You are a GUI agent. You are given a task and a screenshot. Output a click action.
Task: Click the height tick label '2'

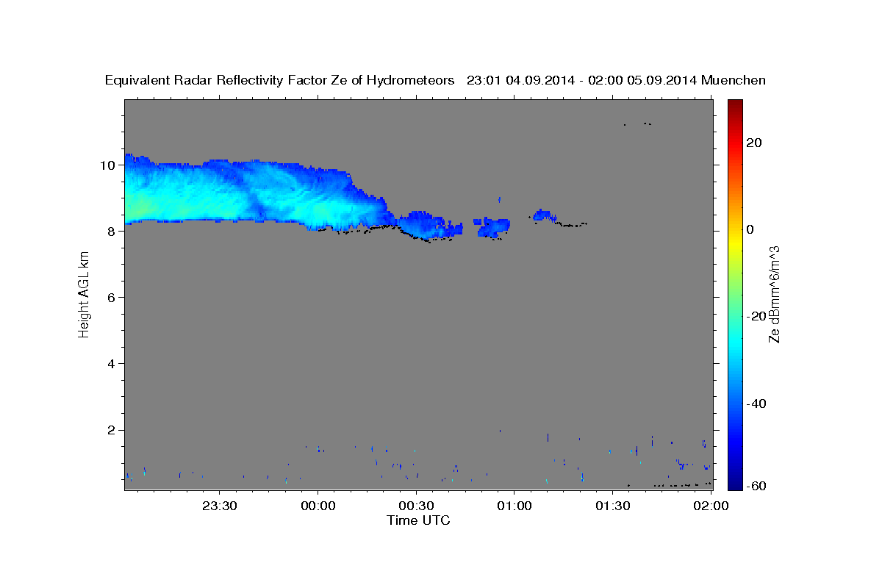point(112,430)
